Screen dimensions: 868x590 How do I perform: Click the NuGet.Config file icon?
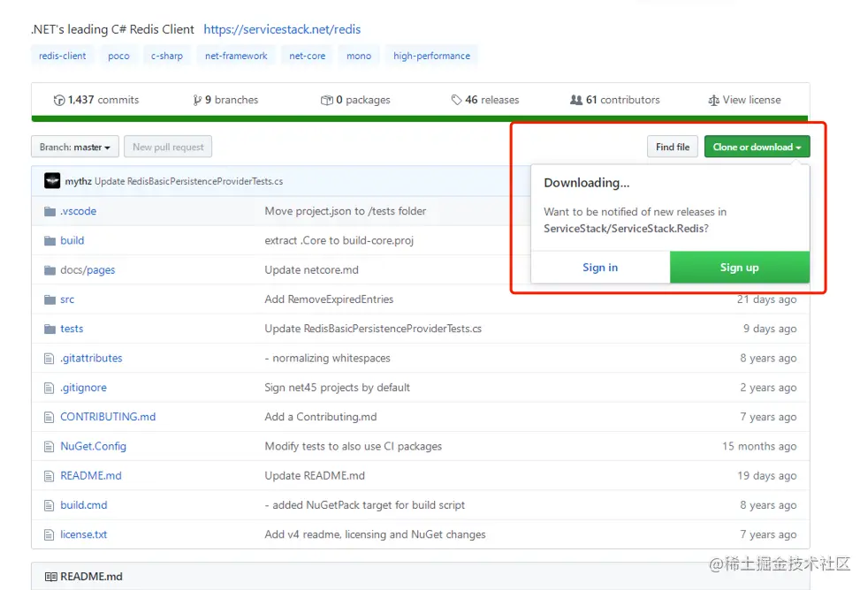point(49,446)
